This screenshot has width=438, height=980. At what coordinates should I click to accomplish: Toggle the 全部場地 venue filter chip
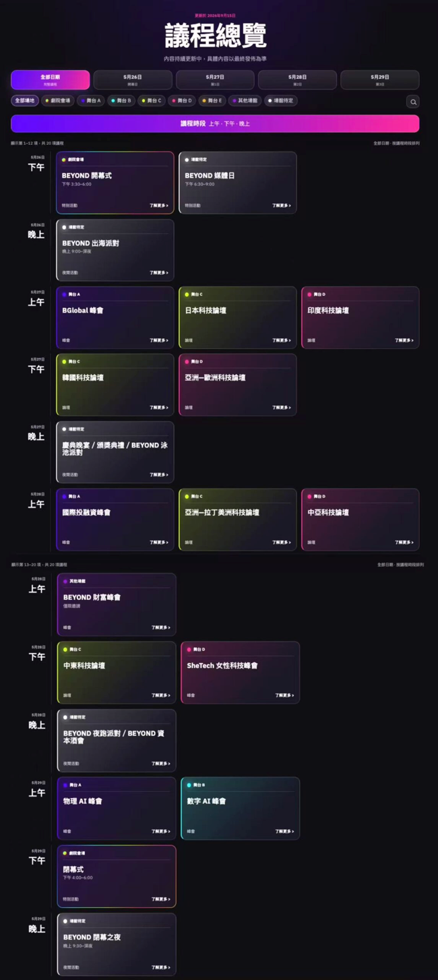(25, 100)
